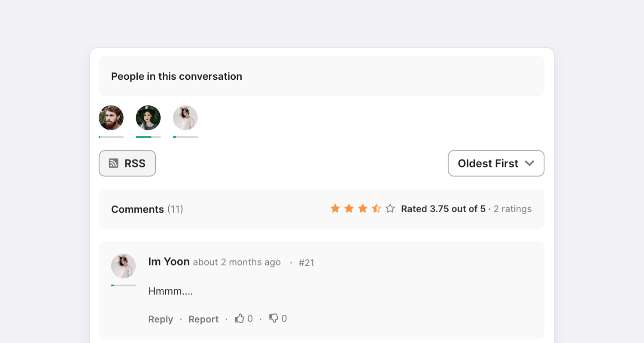The image size is (644, 343).
Task: Select the participant avatar wearing a black hat
Action: click(148, 118)
